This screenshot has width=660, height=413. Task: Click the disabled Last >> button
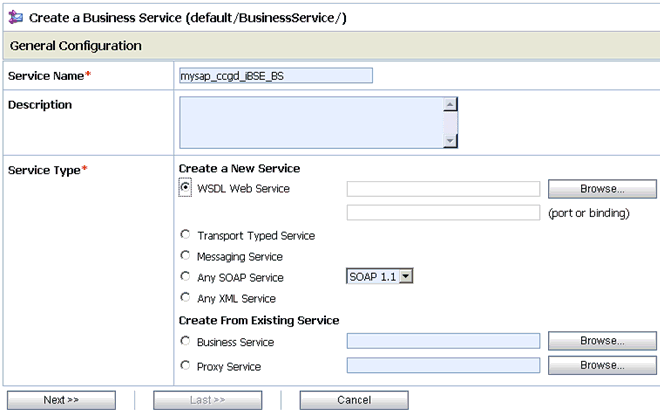[x=208, y=400]
